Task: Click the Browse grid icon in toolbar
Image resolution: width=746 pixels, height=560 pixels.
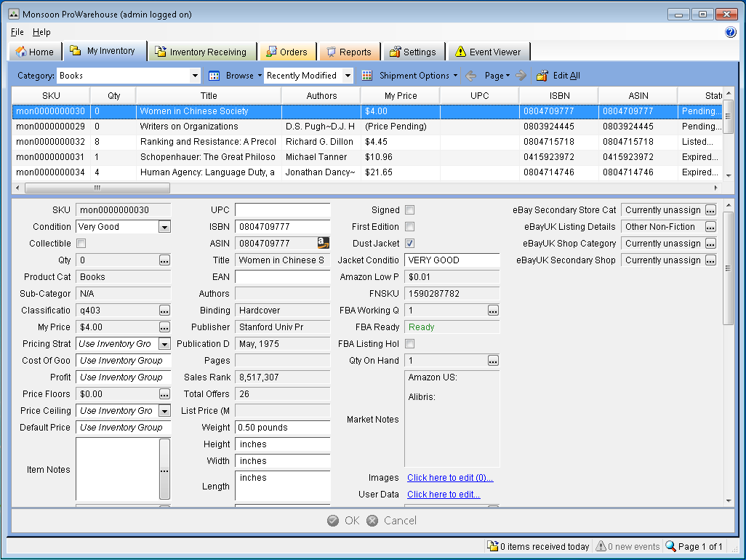Action: click(x=214, y=76)
